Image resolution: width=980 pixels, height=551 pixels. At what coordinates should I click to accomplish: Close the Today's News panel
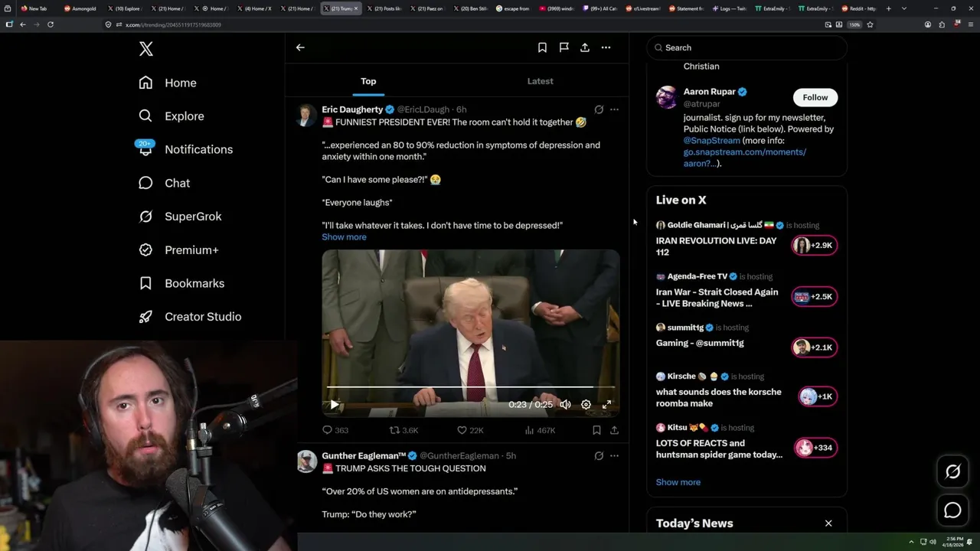(x=828, y=523)
